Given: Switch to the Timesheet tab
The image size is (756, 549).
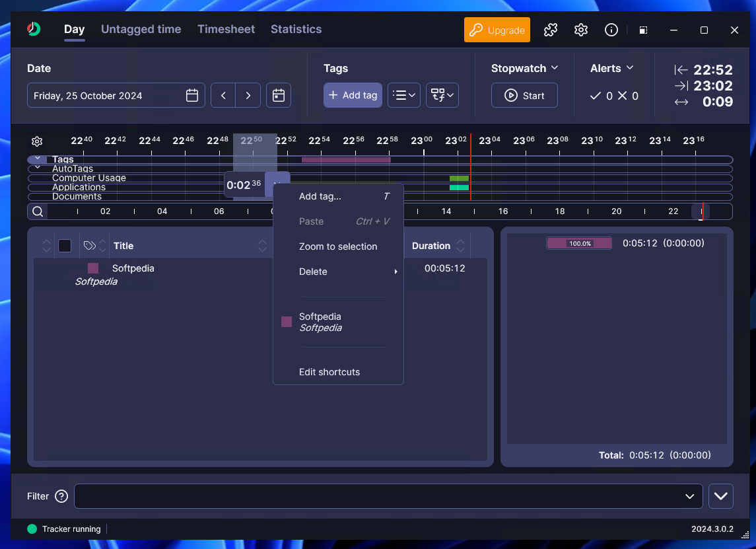Looking at the screenshot, I should (226, 29).
